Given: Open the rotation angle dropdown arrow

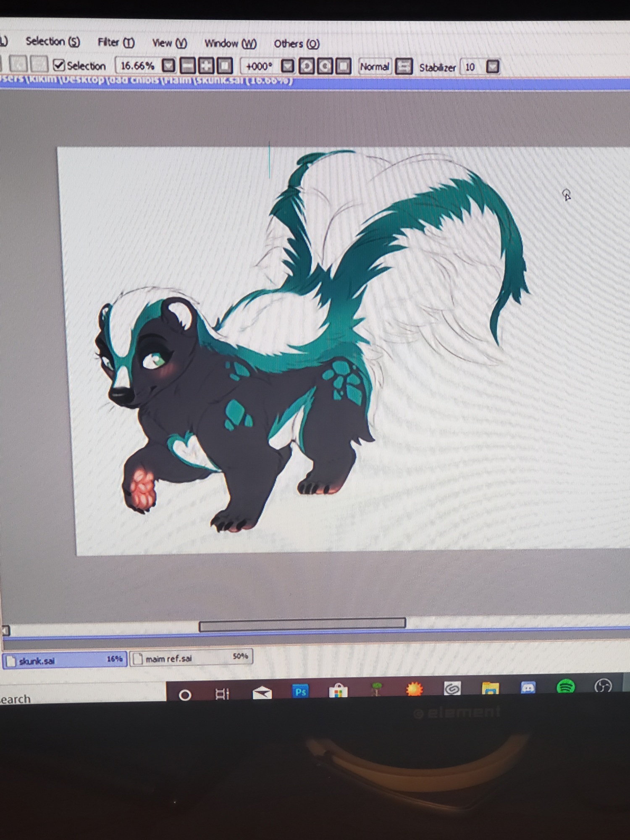Looking at the screenshot, I should point(287,66).
